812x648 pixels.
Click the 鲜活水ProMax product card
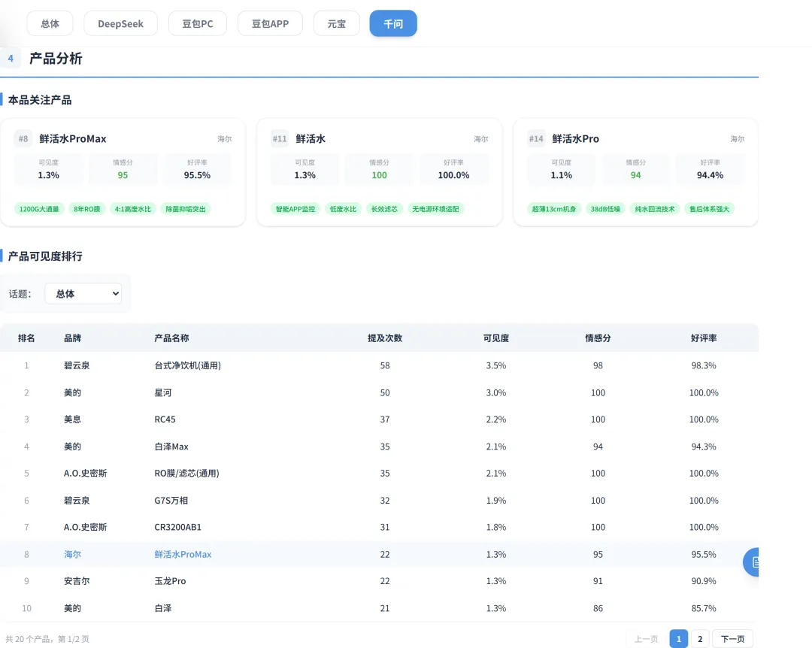123,172
